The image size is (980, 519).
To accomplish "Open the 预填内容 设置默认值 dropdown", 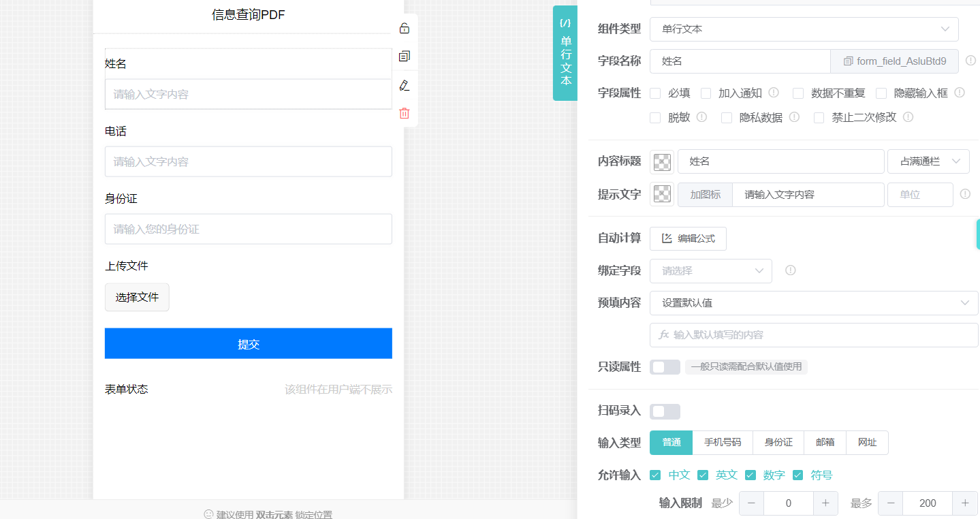I will pos(814,303).
